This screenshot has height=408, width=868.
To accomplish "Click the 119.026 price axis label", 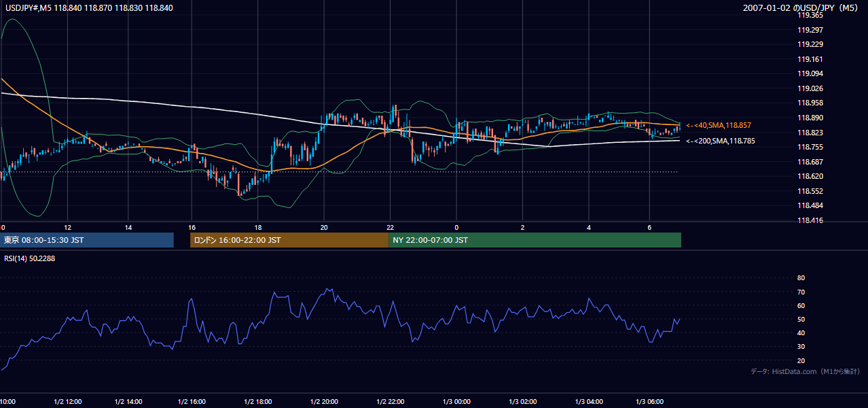I will pos(810,88).
